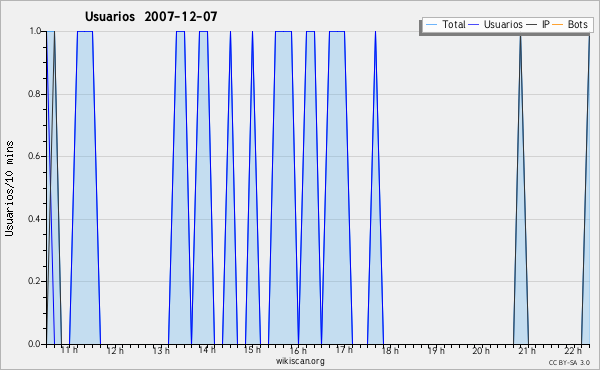This screenshot has width=600, height=370.
Task: Click the 'Usuarios' legend entry
Action: 503,24
